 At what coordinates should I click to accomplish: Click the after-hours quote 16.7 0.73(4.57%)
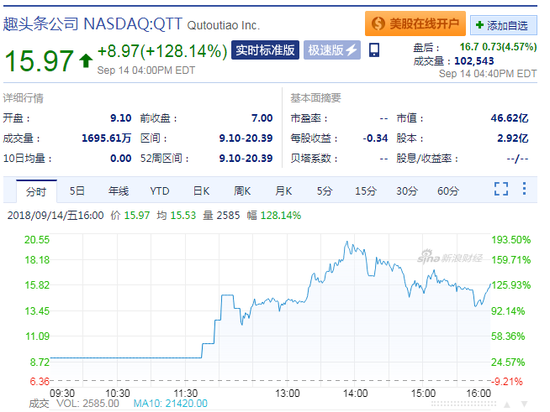click(x=498, y=47)
